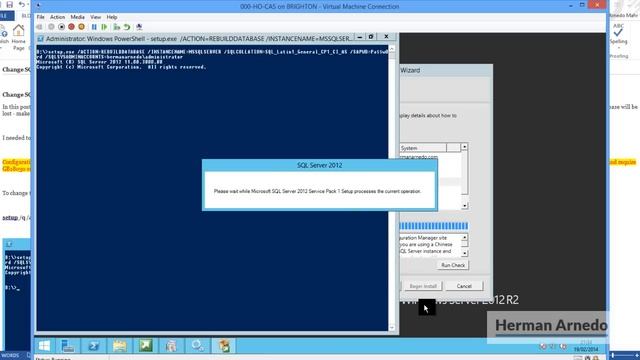Click the Cancel button in the wizard
The width and height of the screenshot is (640, 360).
click(464, 286)
